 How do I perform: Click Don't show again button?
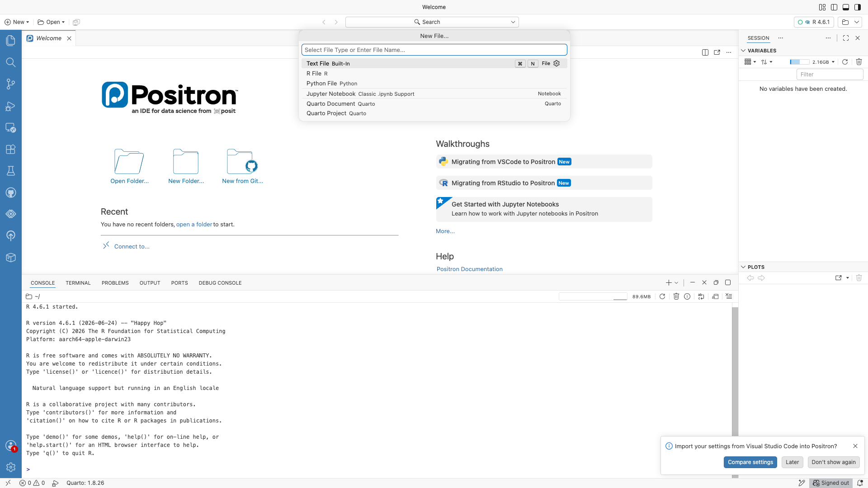pos(834,462)
